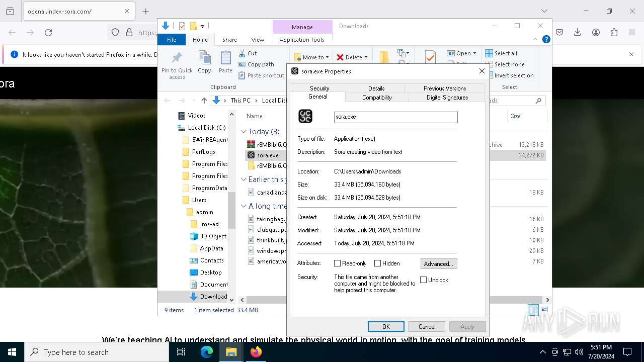Open action center notifications icon
Viewport: 644px width, 362px height.
627,352
